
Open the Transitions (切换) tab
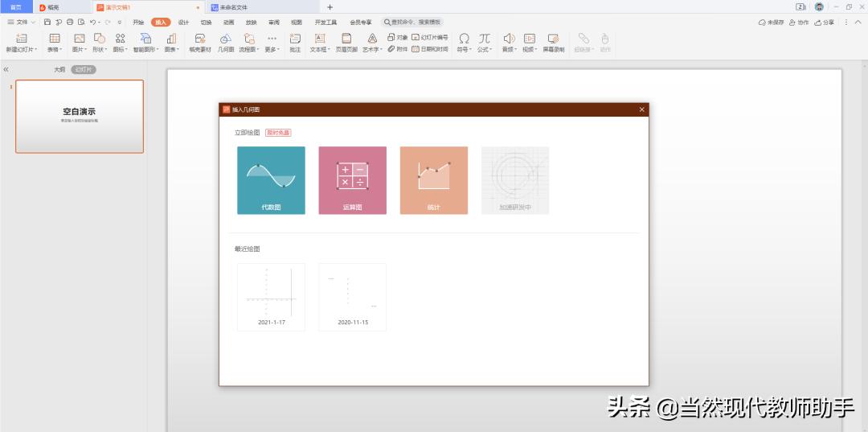point(206,23)
